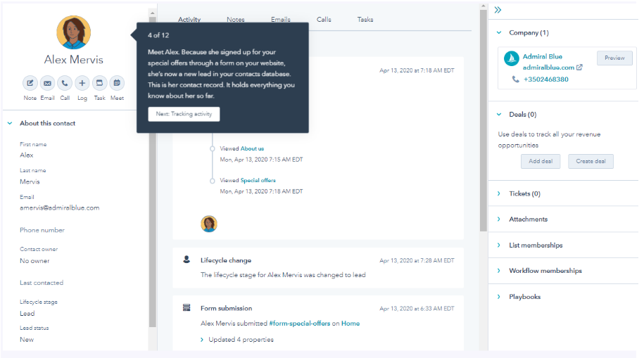Expand the Attachments section
Viewport: 644px width, 358px height.
pyautogui.click(x=499, y=219)
